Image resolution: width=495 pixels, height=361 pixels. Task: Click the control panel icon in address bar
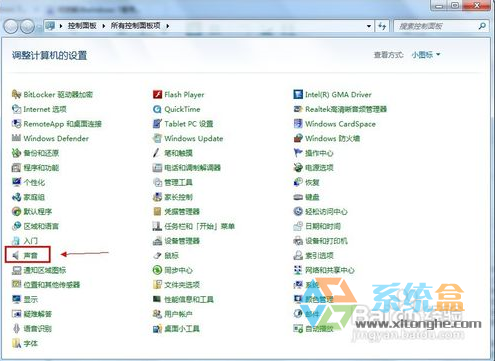50,26
